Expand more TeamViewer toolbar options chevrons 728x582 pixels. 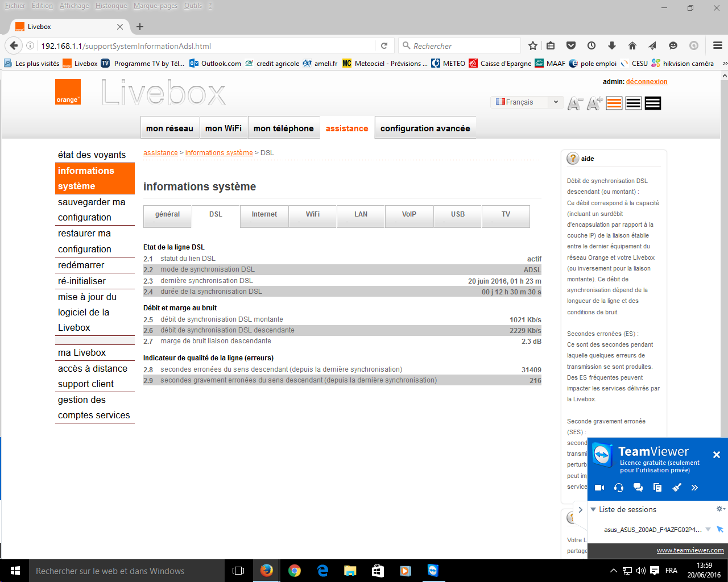point(694,488)
